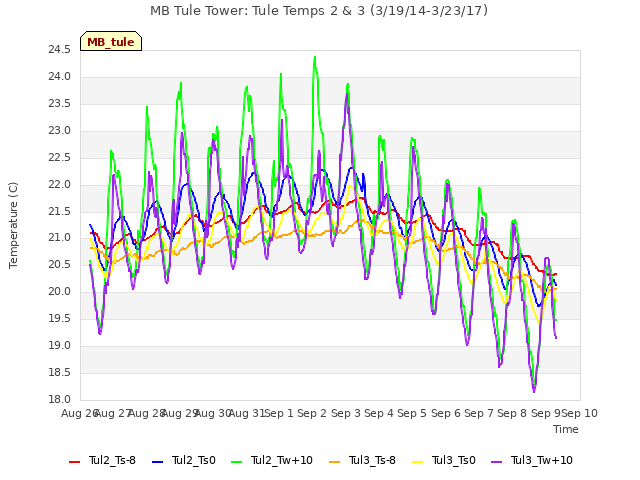
Task: Click the Sep 2 x-axis date label
Action: coord(312,413)
